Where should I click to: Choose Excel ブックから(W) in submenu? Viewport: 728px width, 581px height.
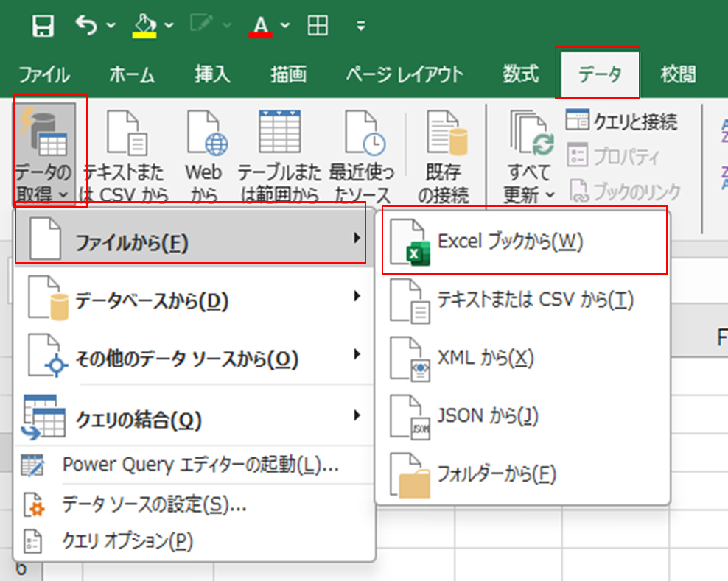(524, 242)
